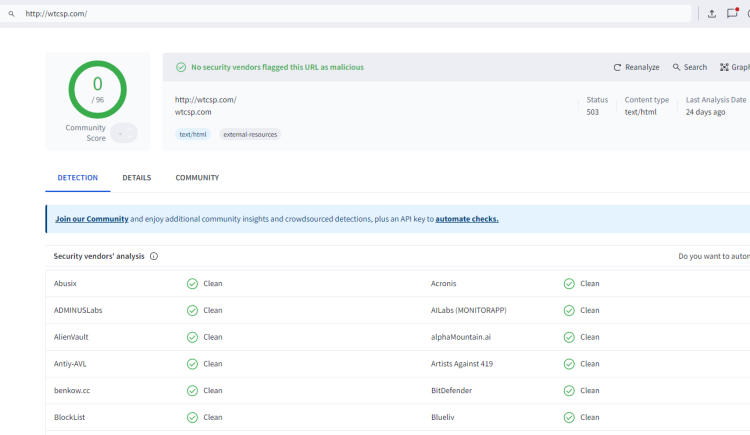The width and height of the screenshot is (750, 435).
Task: Click the Clean check icon for Abusix
Action: (x=192, y=284)
